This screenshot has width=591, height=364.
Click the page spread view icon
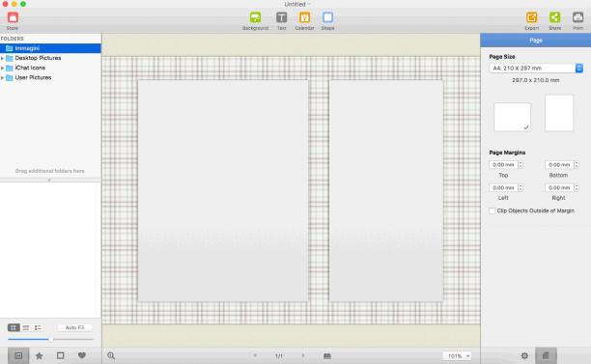(x=327, y=355)
